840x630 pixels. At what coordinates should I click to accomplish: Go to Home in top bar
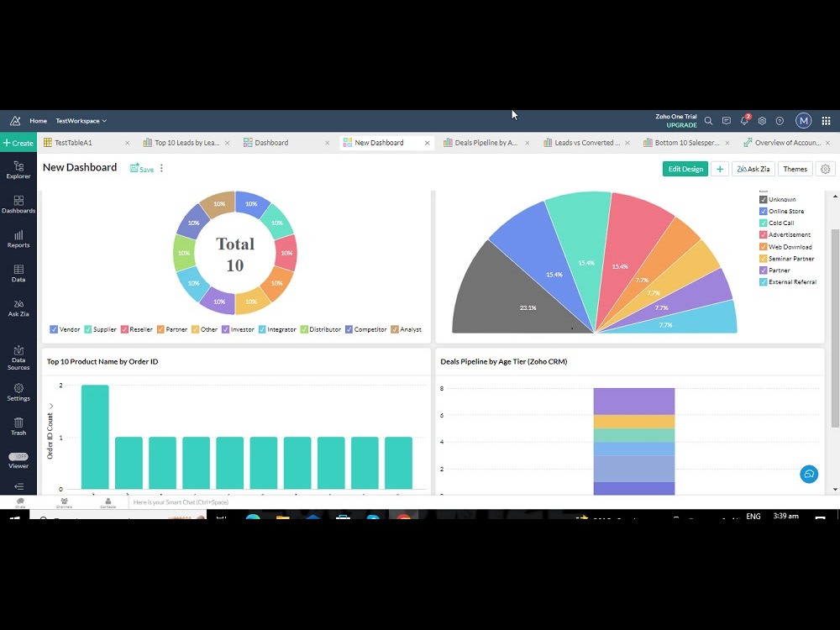click(38, 121)
